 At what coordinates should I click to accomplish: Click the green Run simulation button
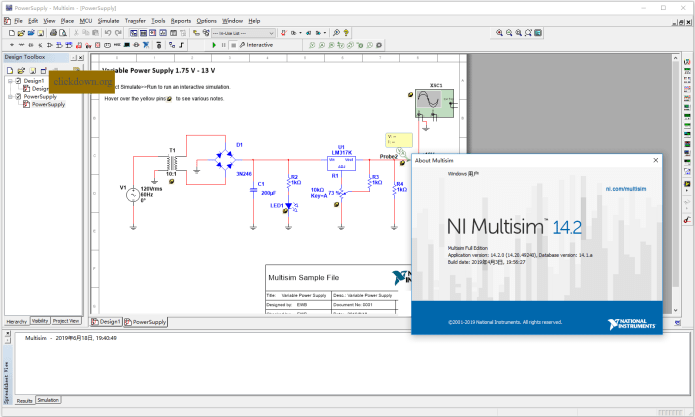[x=213, y=45]
